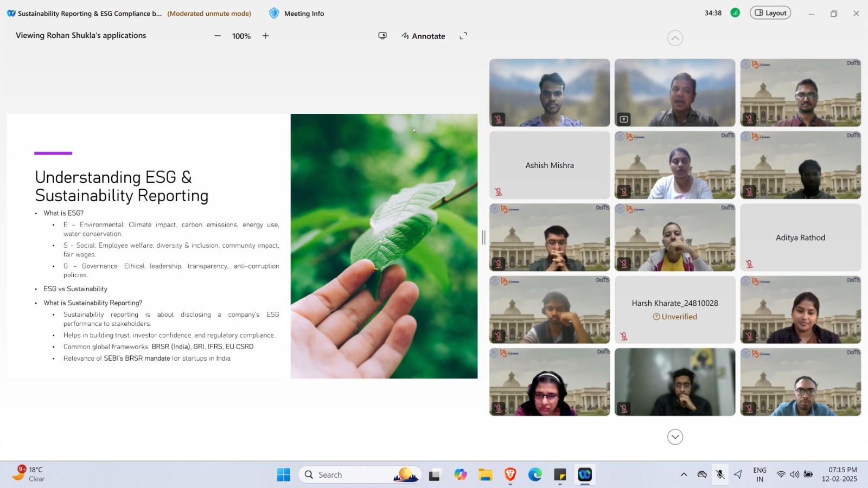Open the Layout options
868x488 pixels.
[x=770, y=13]
